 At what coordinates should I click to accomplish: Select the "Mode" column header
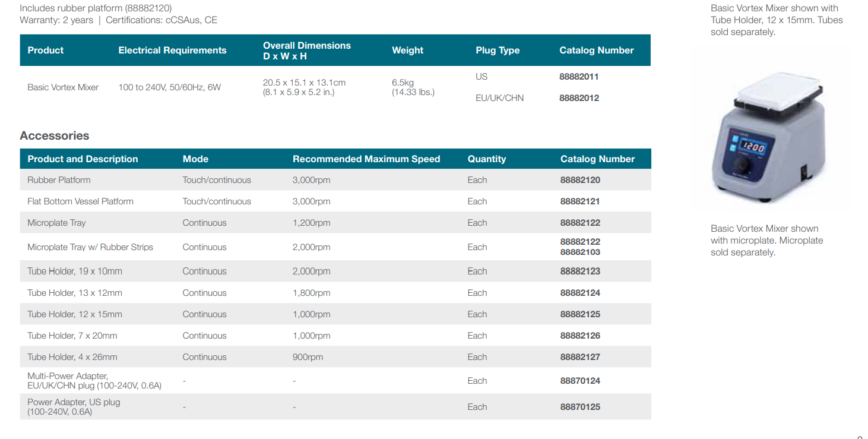pos(195,159)
